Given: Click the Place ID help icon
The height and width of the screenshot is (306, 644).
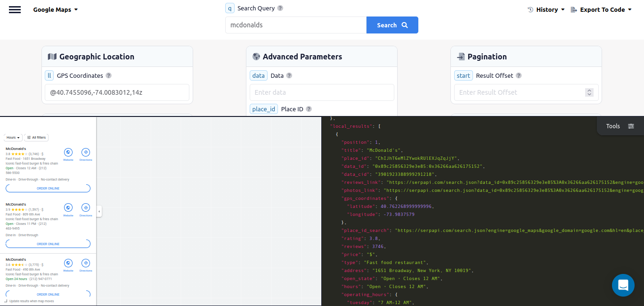Looking at the screenshot, I should (x=309, y=109).
